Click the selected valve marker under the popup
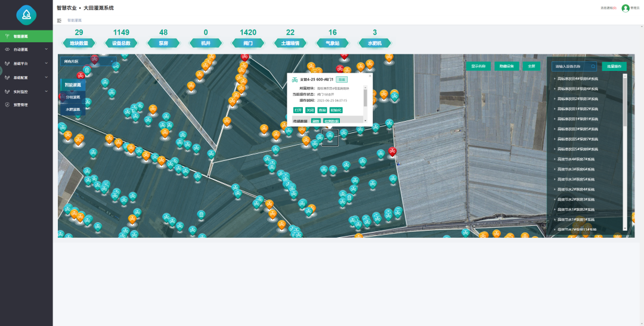The height and width of the screenshot is (326, 644). (330, 136)
